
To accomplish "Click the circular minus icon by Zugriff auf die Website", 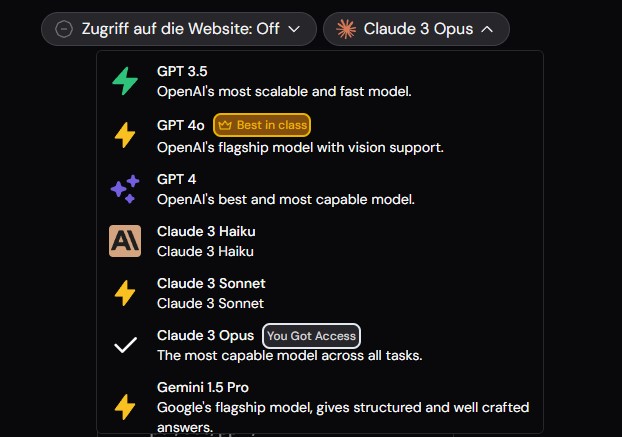I will [64, 29].
